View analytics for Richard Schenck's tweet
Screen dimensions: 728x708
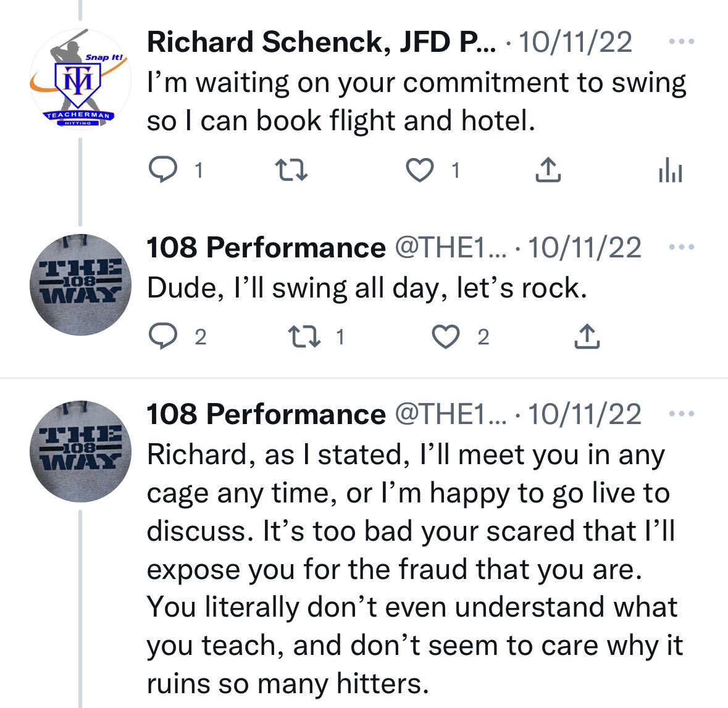[x=670, y=170]
